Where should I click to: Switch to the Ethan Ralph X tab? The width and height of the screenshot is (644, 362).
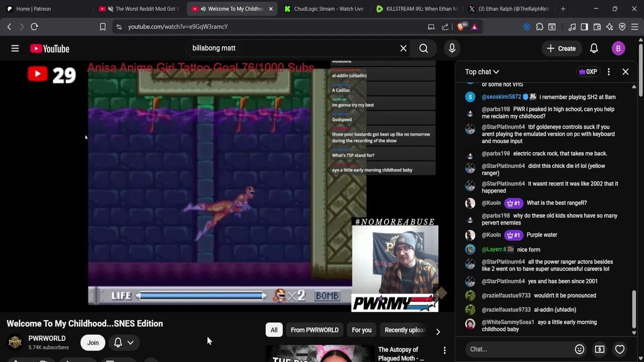click(510, 9)
